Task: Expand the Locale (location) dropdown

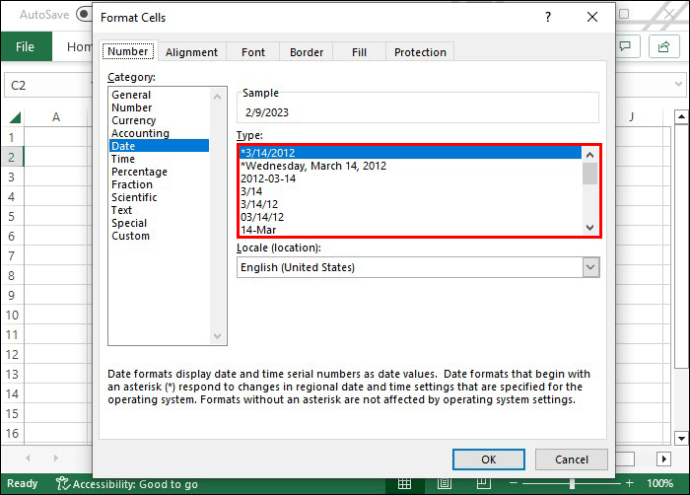Action: [x=590, y=267]
